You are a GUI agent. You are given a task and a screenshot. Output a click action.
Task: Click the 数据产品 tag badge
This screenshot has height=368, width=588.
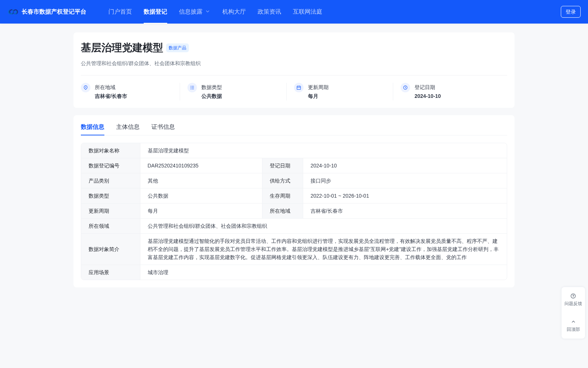point(178,48)
